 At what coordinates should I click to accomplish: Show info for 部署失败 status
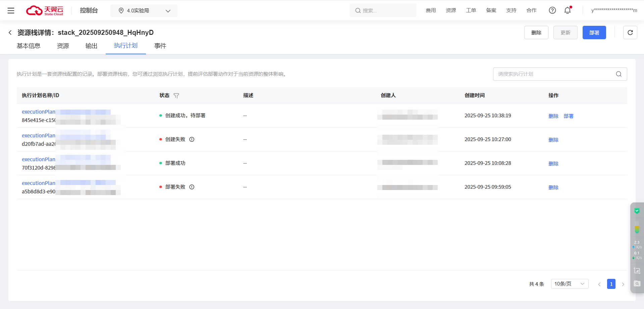[x=192, y=187]
